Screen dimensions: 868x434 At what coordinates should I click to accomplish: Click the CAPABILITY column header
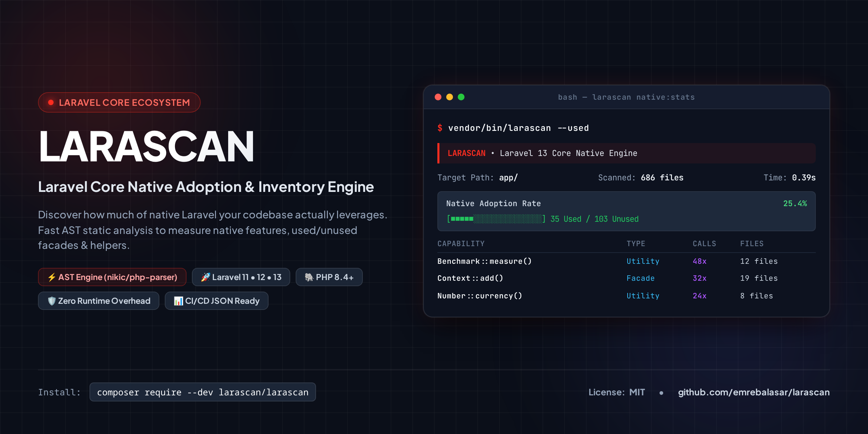point(461,243)
